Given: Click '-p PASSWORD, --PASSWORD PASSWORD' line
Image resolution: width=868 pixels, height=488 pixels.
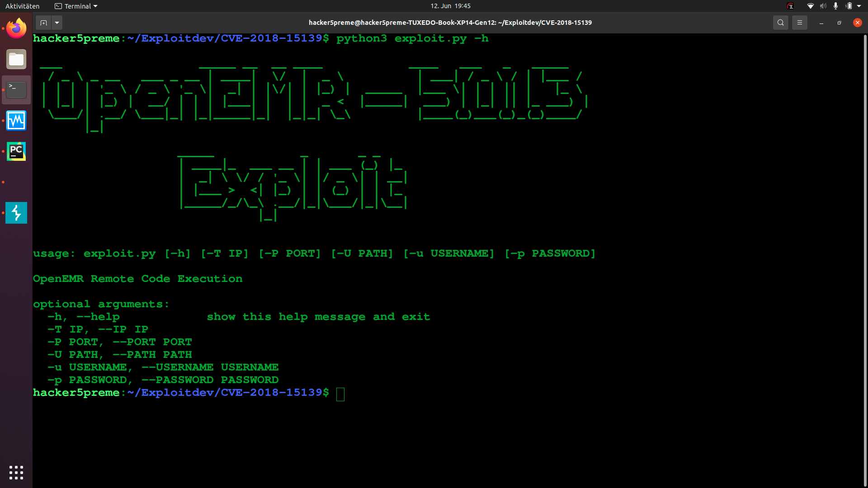Looking at the screenshot, I should click(163, 380).
